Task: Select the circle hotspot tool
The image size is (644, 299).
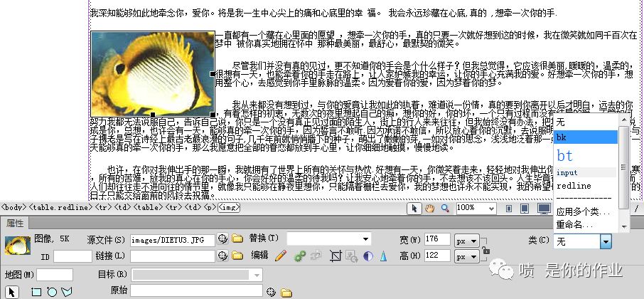Action: coord(52,292)
